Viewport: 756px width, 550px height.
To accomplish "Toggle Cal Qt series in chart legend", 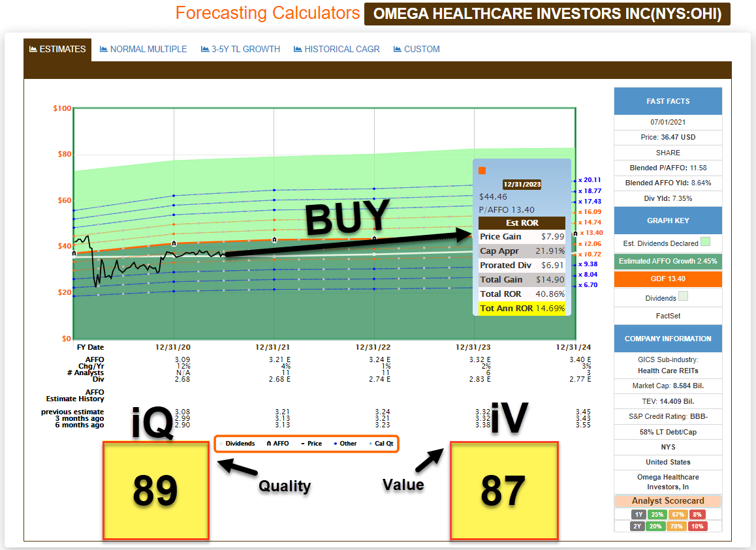I will (381, 444).
